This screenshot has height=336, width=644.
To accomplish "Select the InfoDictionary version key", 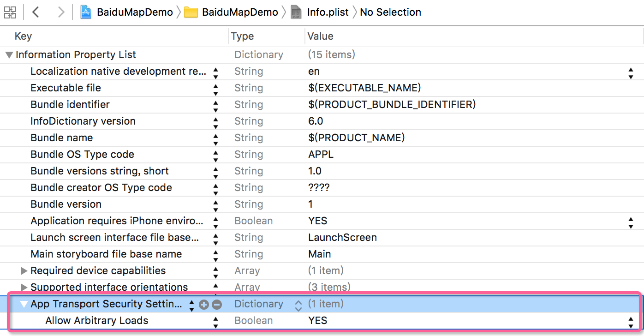I will [x=83, y=121].
